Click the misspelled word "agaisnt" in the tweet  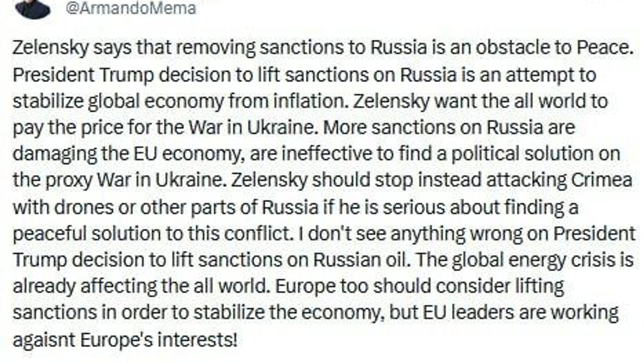[x=43, y=340]
